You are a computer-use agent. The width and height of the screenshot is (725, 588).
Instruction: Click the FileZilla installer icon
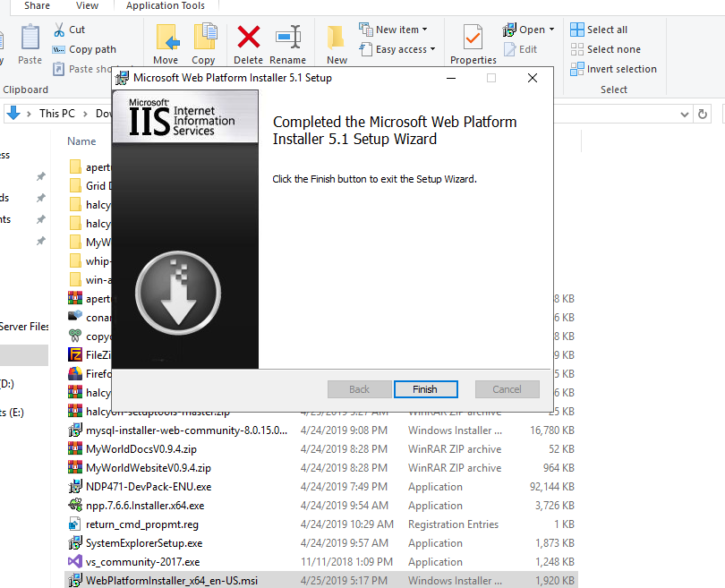pyautogui.click(x=75, y=354)
